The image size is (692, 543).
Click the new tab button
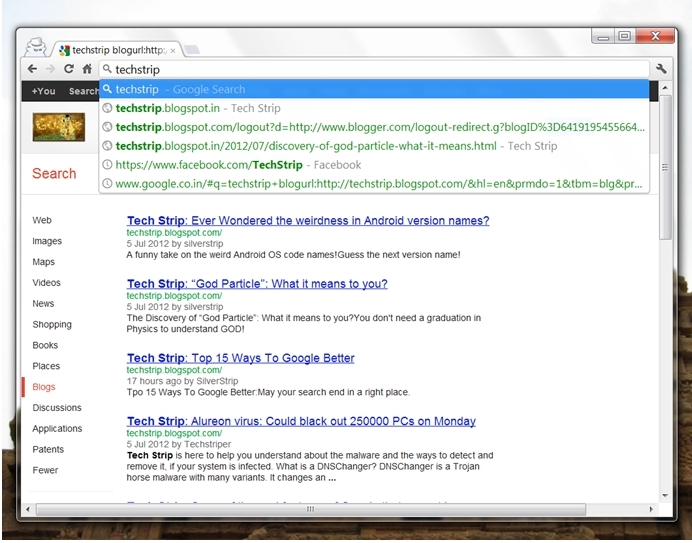191,50
